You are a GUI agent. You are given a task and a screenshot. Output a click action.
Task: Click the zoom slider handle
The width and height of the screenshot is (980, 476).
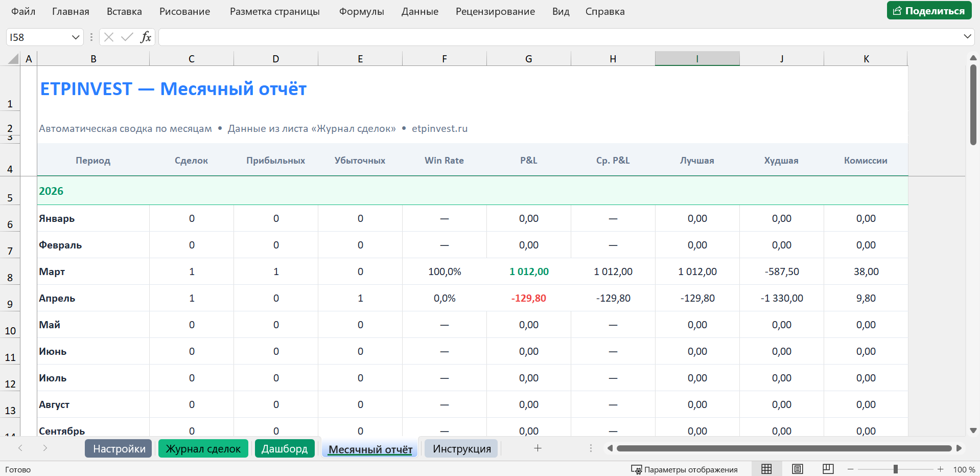click(x=895, y=469)
